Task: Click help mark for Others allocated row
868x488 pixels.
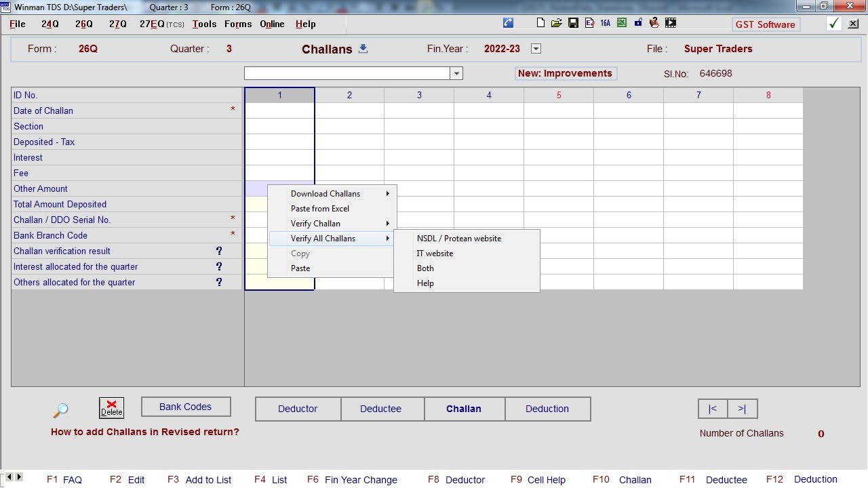Action: (219, 282)
